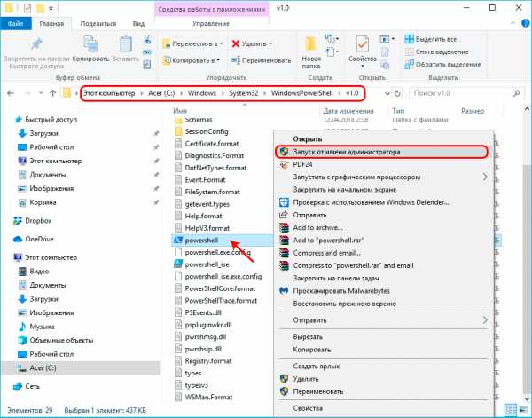Image resolution: width=532 pixels, height=418 pixels.
Task: Switch to the Вид tab
Action: tap(138, 23)
